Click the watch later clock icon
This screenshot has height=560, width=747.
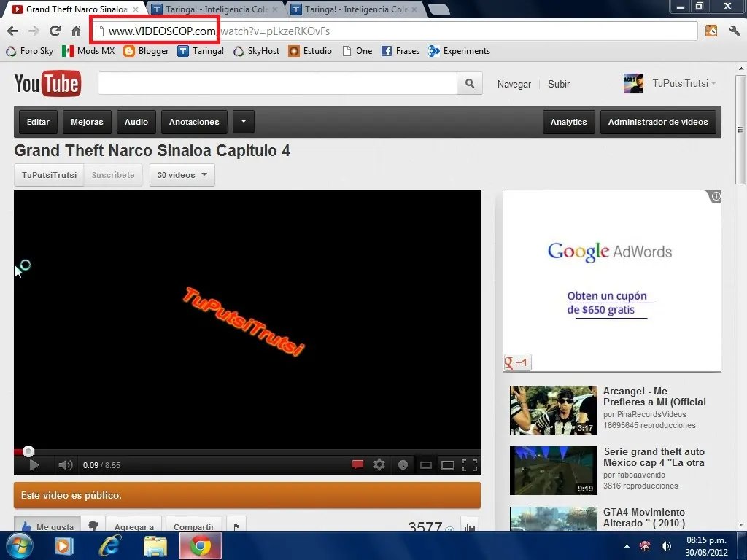[x=403, y=464]
